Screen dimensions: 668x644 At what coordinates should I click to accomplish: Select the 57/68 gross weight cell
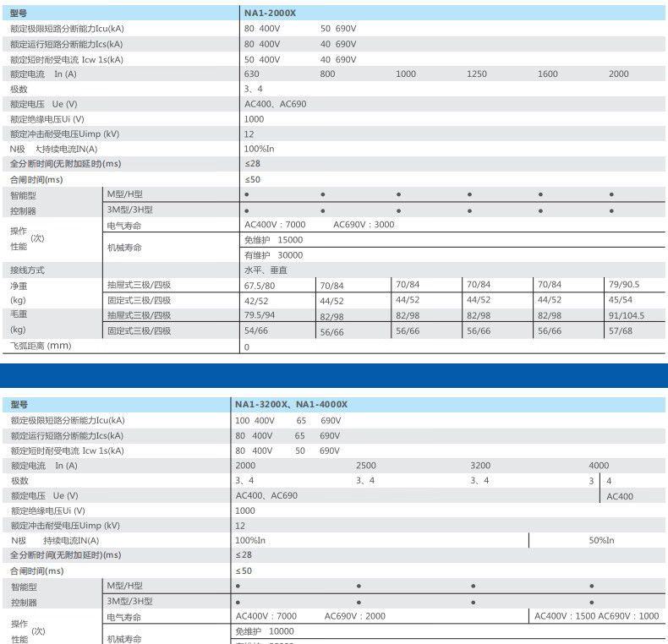click(x=620, y=331)
